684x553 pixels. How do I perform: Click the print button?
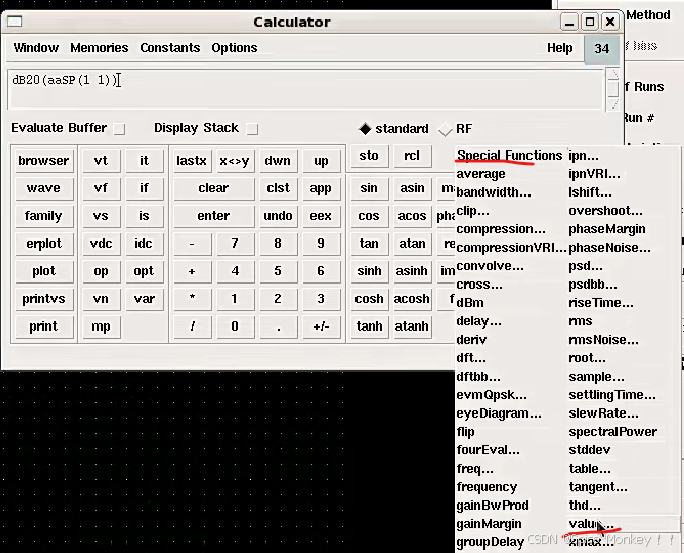point(44,327)
